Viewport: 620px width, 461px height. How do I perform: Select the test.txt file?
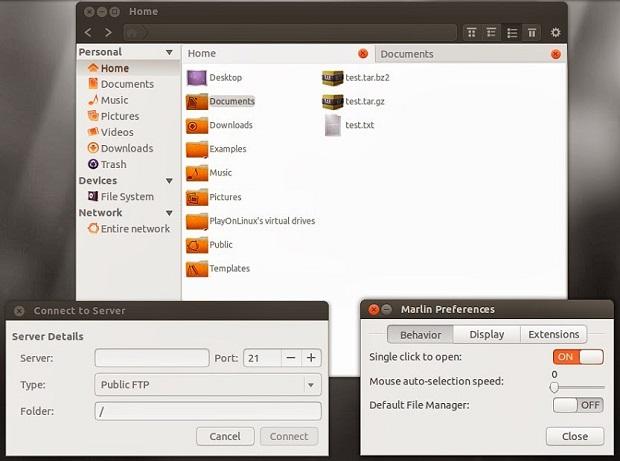click(350, 125)
